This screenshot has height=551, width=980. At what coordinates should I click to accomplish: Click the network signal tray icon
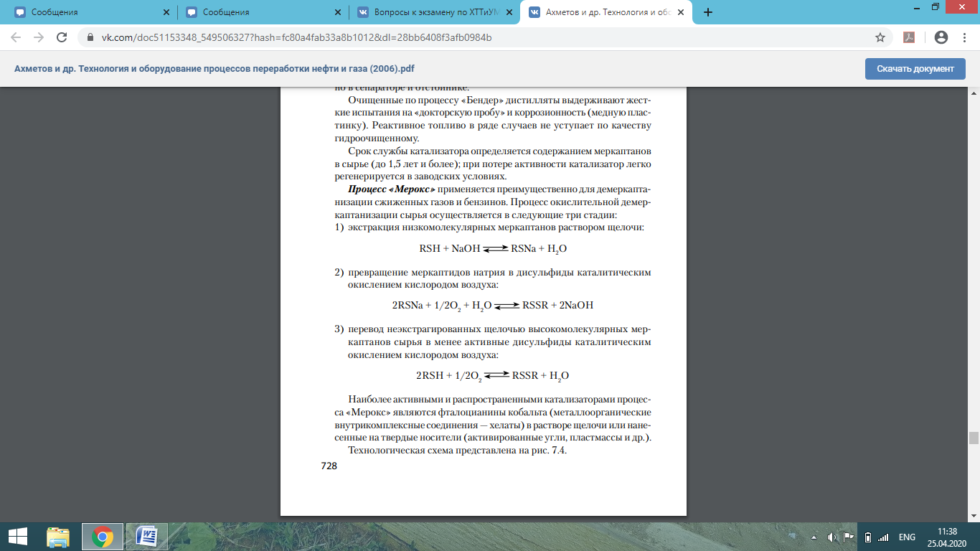882,537
